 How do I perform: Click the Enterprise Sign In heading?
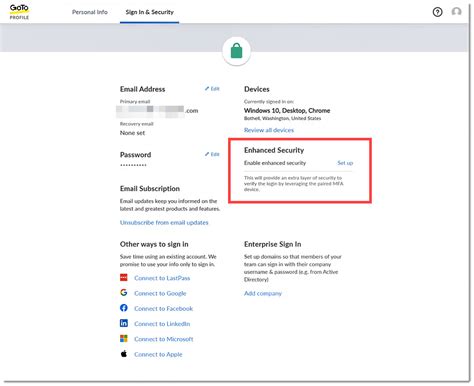[x=273, y=244]
